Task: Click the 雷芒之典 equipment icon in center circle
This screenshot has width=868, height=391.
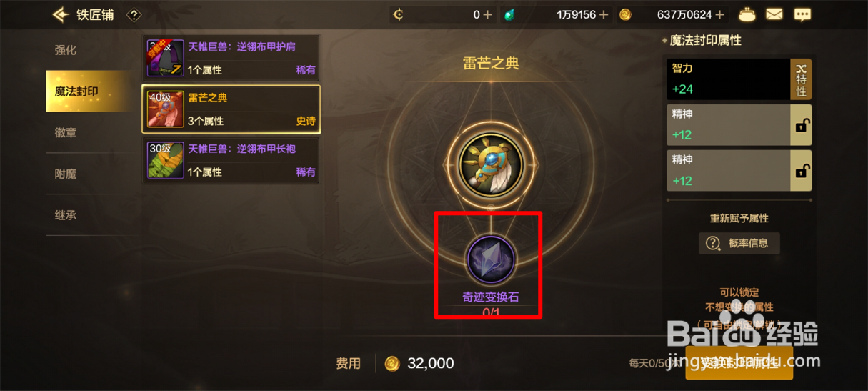Action: (x=490, y=164)
